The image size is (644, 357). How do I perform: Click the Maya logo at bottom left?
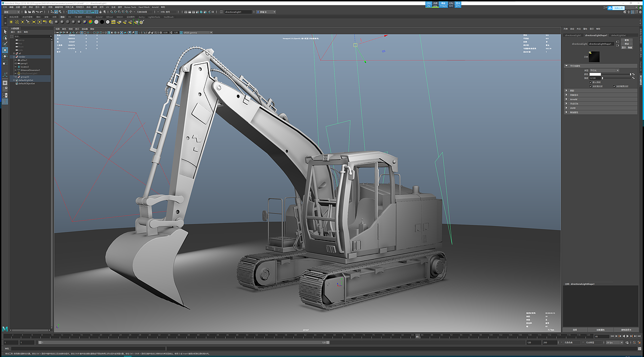tap(5, 328)
